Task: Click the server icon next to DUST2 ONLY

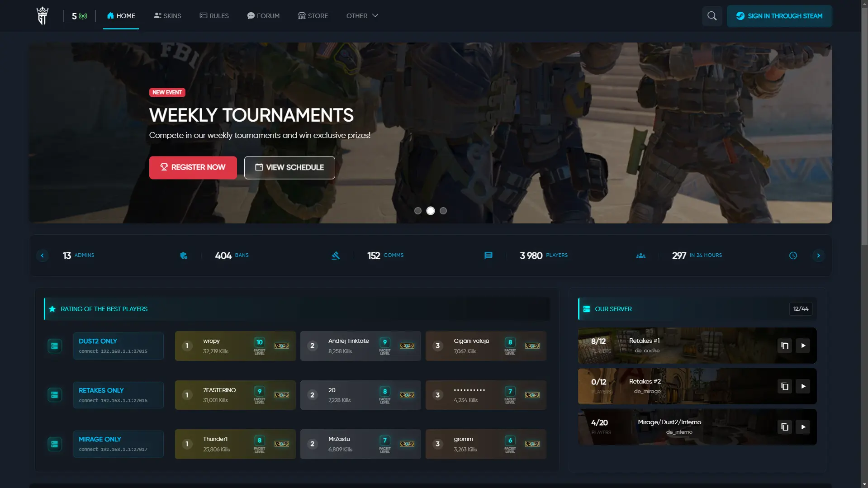Action: click(x=55, y=346)
